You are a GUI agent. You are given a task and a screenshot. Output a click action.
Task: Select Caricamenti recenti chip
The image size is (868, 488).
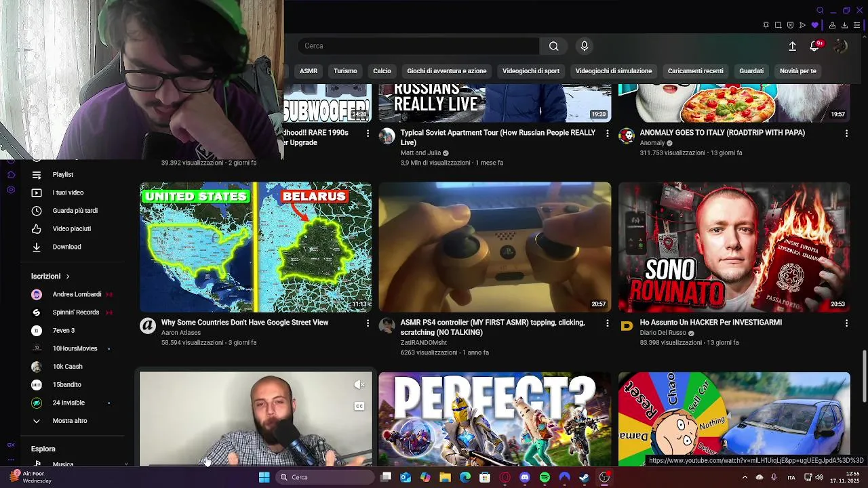tap(695, 70)
